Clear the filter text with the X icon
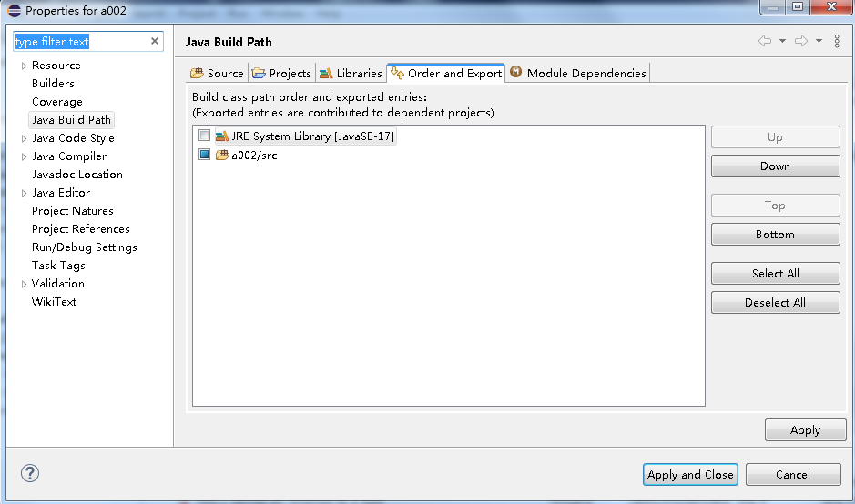The height and width of the screenshot is (504, 855). pos(154,42)
